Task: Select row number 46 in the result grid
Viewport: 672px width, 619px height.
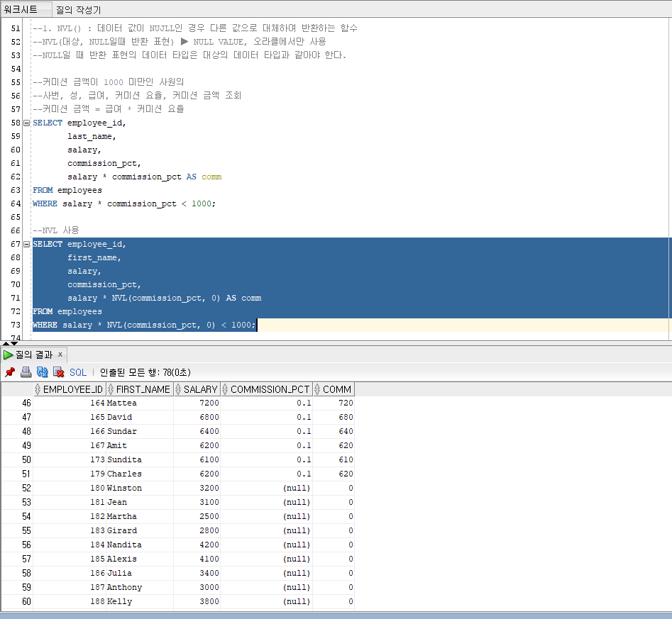Action: pos(17,403)
